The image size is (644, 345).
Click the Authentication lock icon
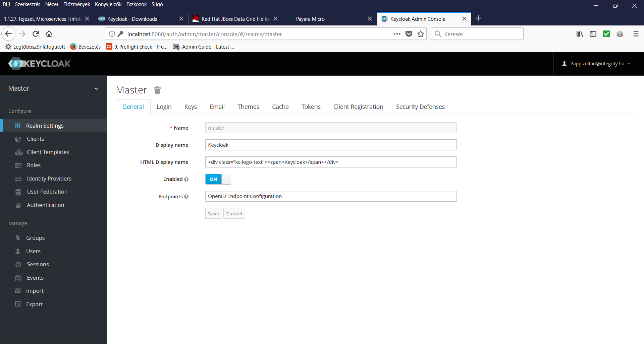click(18, 205)
